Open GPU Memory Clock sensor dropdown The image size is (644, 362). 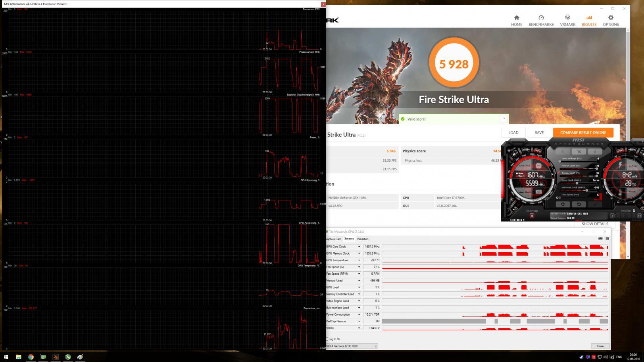pos(359,253)
